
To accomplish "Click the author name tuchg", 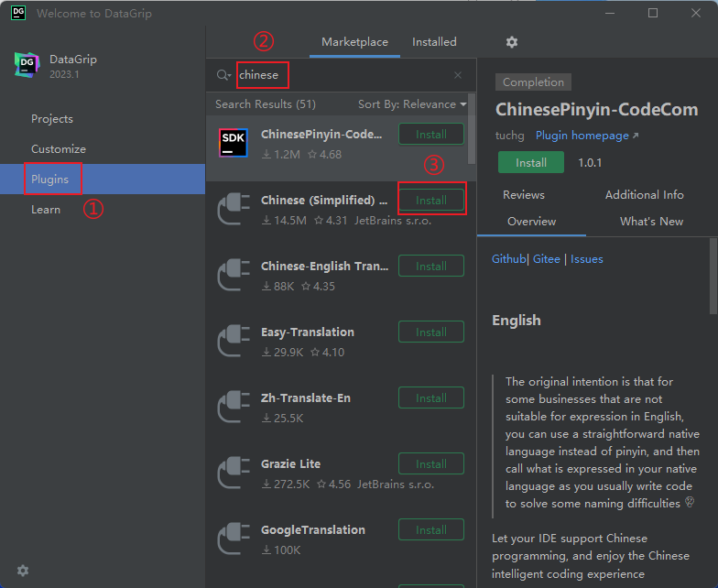I will point(509,136).
